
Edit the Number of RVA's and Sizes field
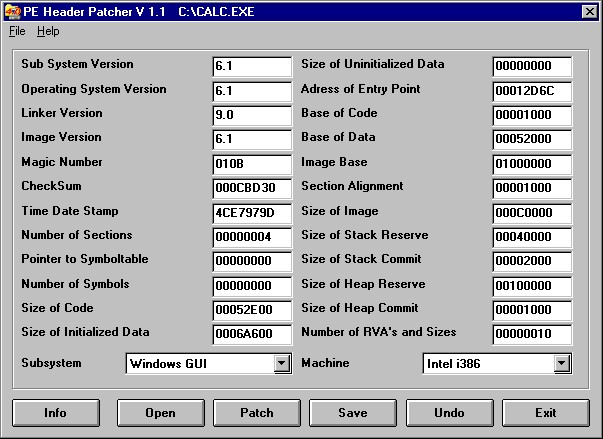532,334
